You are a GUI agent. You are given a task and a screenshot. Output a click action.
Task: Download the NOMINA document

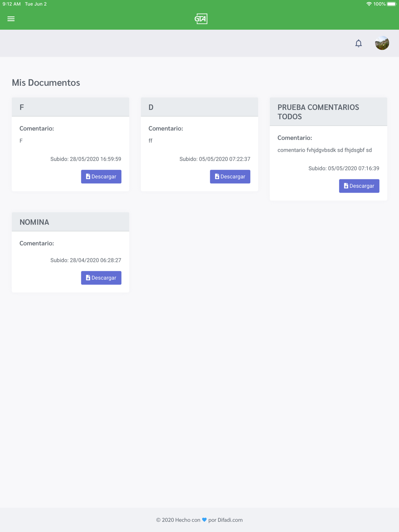pyautogui.click(x=101, y=278)
